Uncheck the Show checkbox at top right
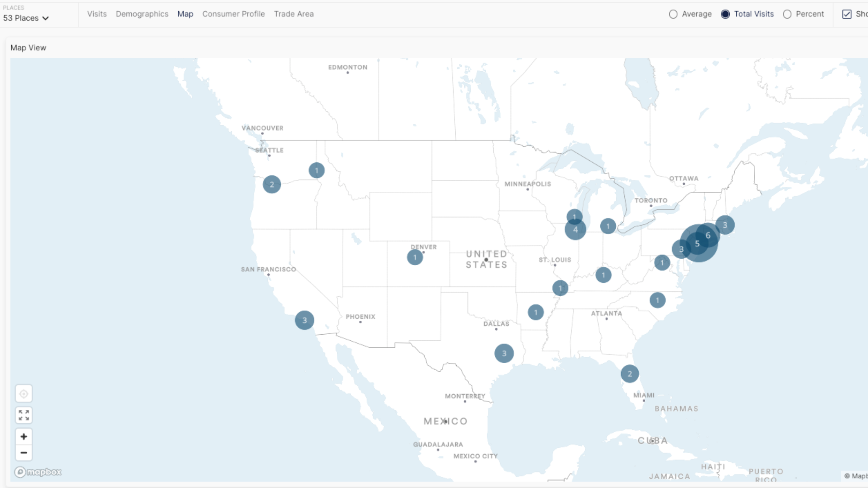 (x=847, y=14)
